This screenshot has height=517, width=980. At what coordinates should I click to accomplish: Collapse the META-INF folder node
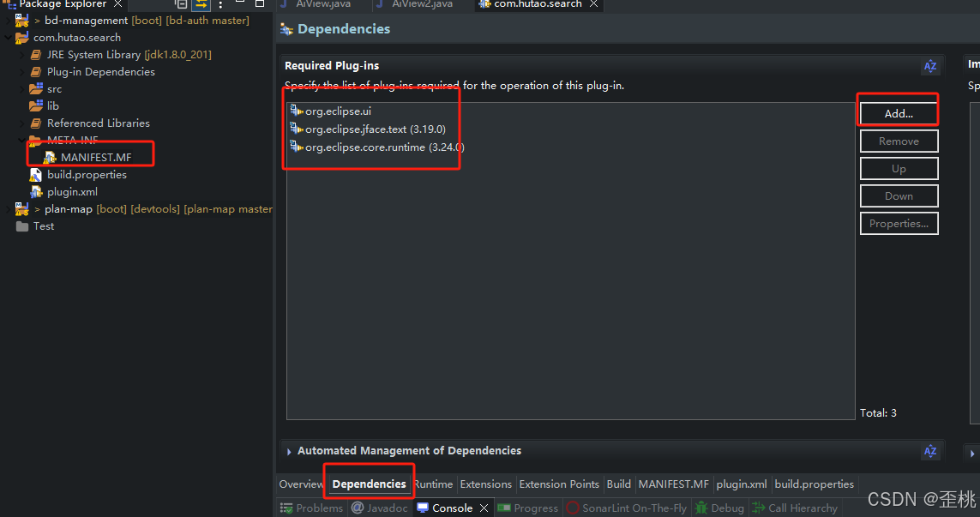point(22,140)
